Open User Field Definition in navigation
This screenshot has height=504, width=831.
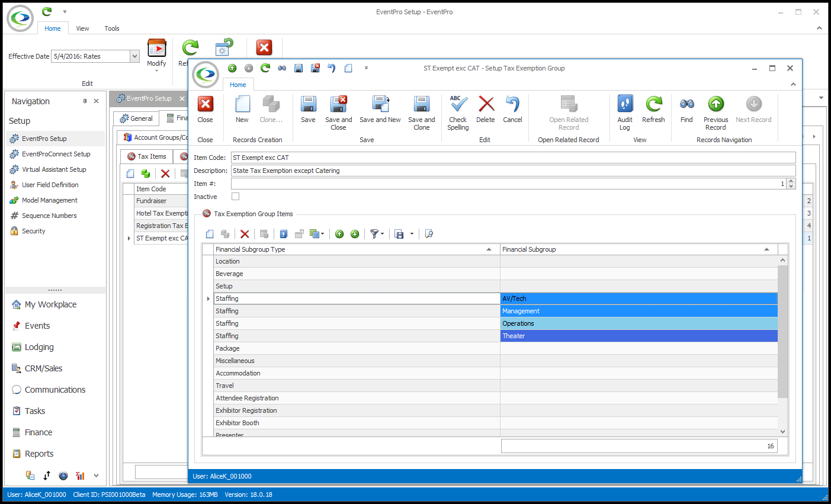50,185
